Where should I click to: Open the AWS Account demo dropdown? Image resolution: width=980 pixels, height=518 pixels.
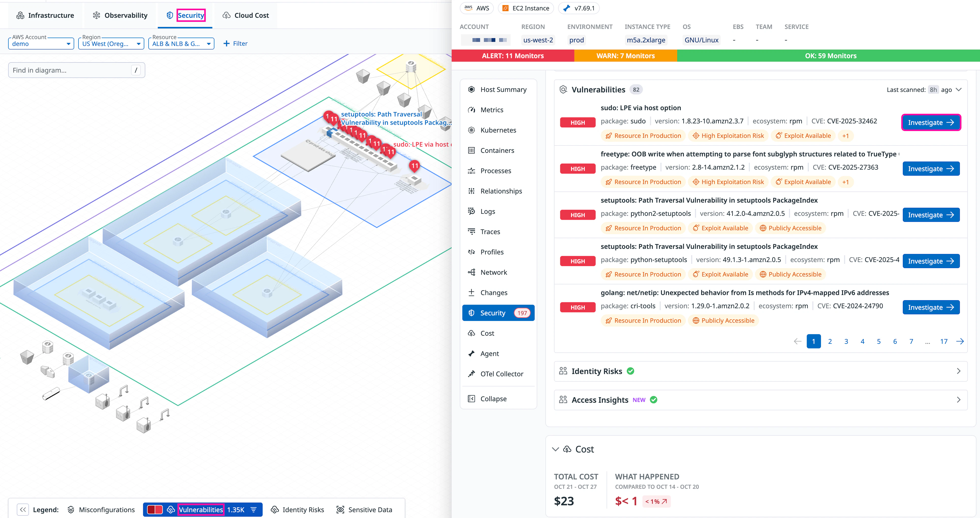click(x=41, y=44)
